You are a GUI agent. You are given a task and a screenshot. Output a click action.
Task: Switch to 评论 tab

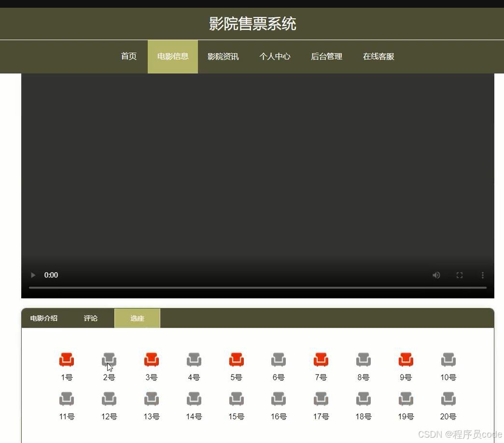click(x=90, y=318)
